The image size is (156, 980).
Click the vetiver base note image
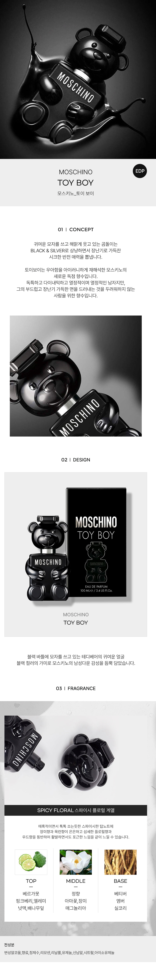120,862
